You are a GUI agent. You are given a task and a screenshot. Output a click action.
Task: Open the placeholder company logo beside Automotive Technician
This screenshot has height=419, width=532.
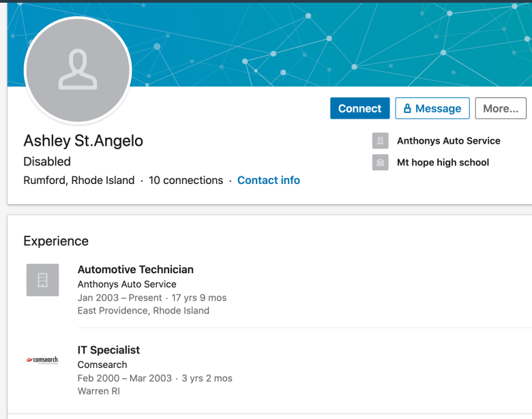point(42,280)
